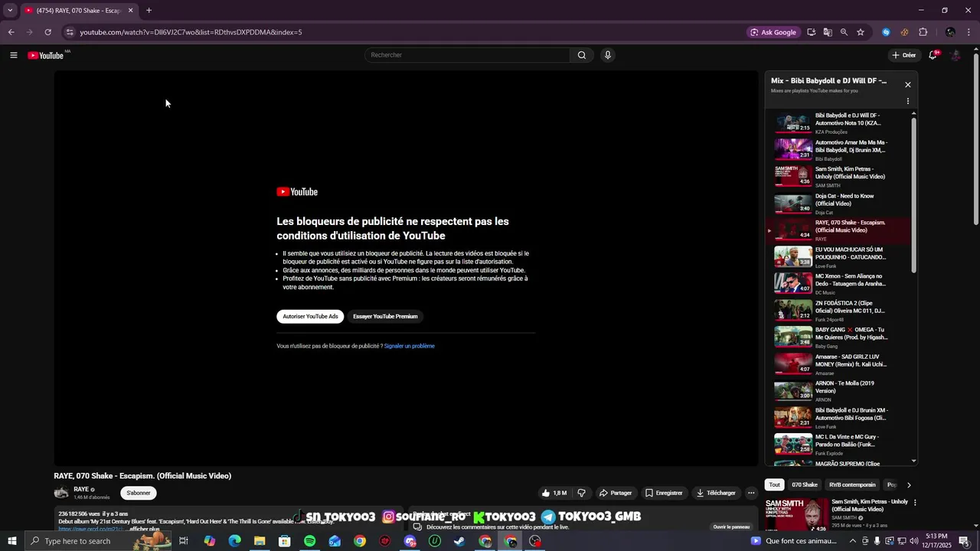
Task: Open the YouTube guide hamburger menu
Action: pos(13,55)
